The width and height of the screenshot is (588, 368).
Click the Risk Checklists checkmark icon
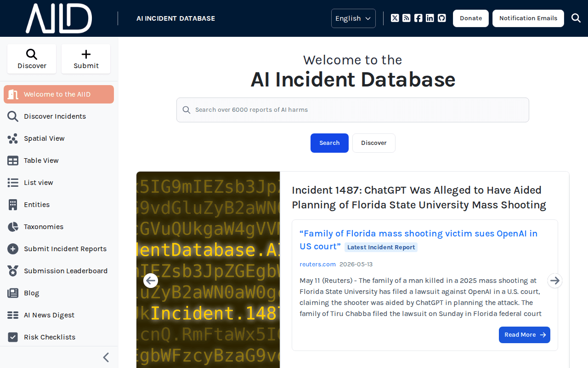pyautogui.click(x=13, y=337)
